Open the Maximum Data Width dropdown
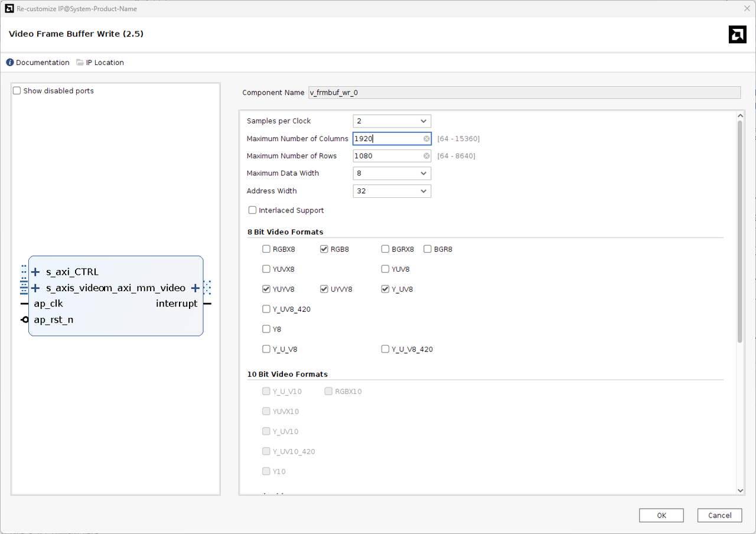 coord(392,174)
